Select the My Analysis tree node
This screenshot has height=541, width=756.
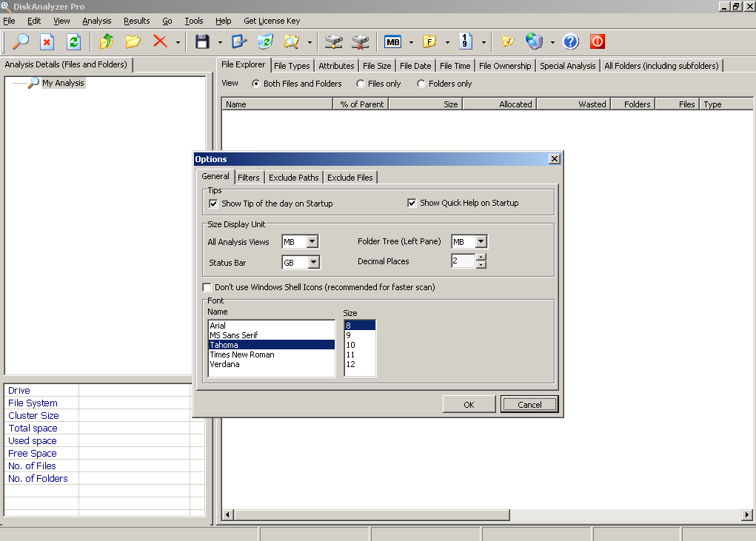coord(63,83)
